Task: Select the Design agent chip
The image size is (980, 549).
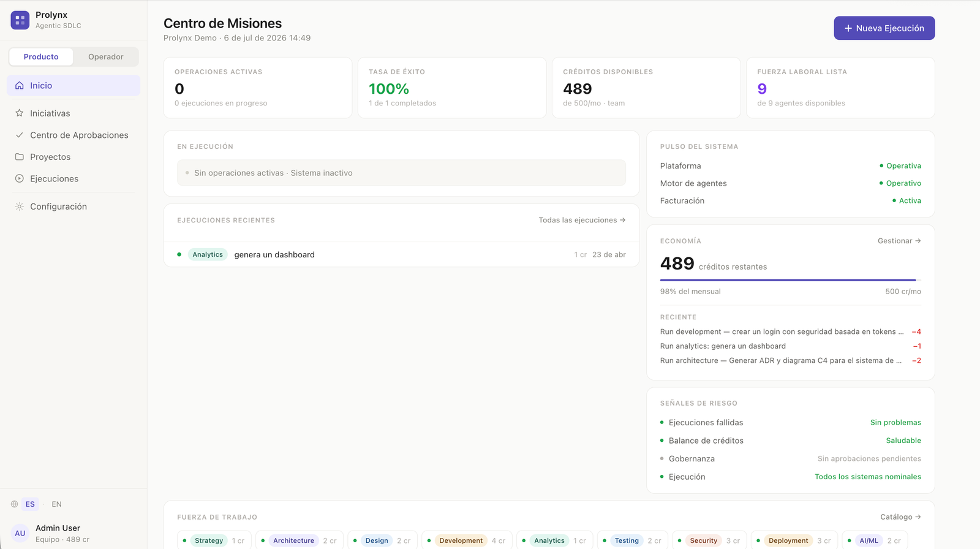Action: click(382, 540)
